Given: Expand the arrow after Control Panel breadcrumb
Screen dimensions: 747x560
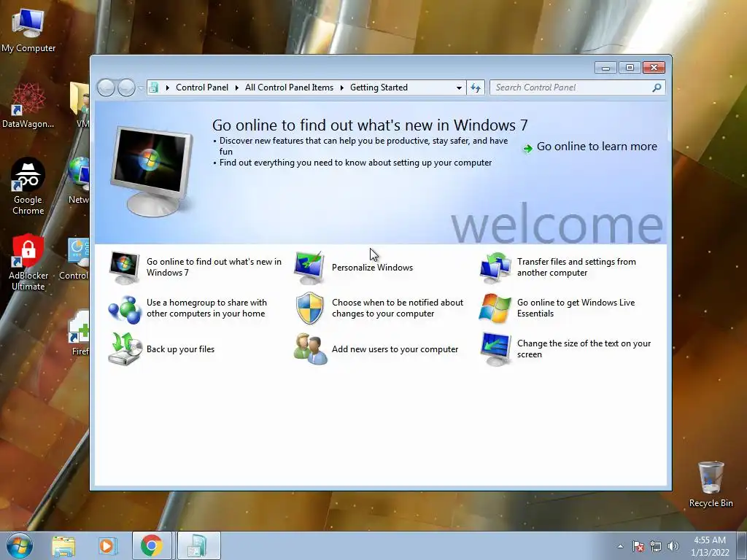Looking at the screenshot, I should click(237, 87).
